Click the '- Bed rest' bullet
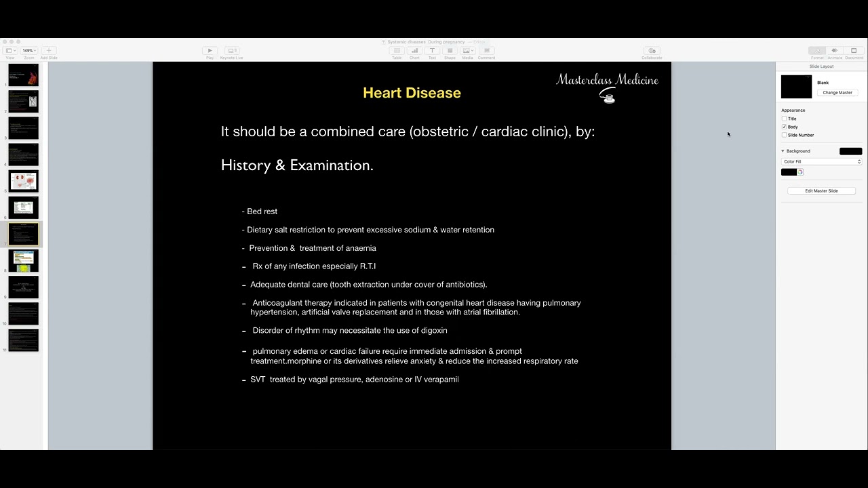Screen dimensions: 868x488 (x=260, y=211)
